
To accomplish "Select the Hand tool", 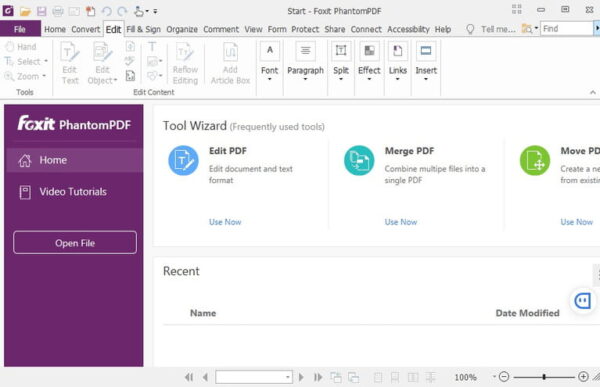I will pyautogui.click(x=21, y=47).
